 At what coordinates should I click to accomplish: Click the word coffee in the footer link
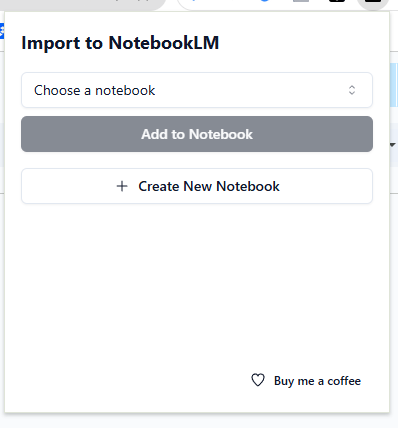tap(344, 381)
